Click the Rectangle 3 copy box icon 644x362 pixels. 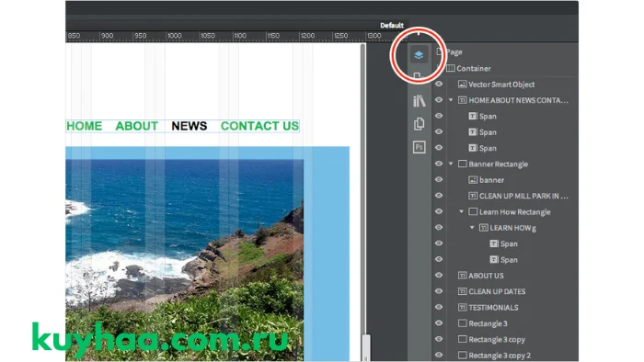[x=462, y=339]
